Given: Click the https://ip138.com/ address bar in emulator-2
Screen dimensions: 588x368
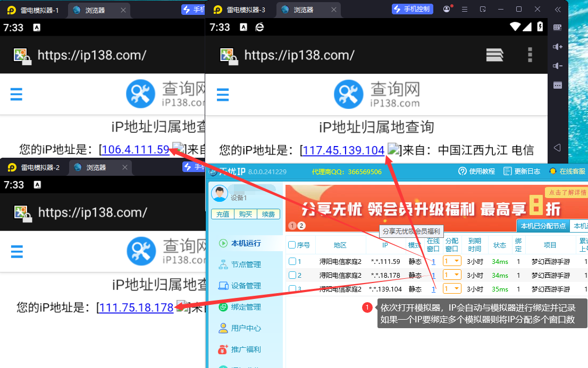Looking at the screenshot, I should click(93, 213).
